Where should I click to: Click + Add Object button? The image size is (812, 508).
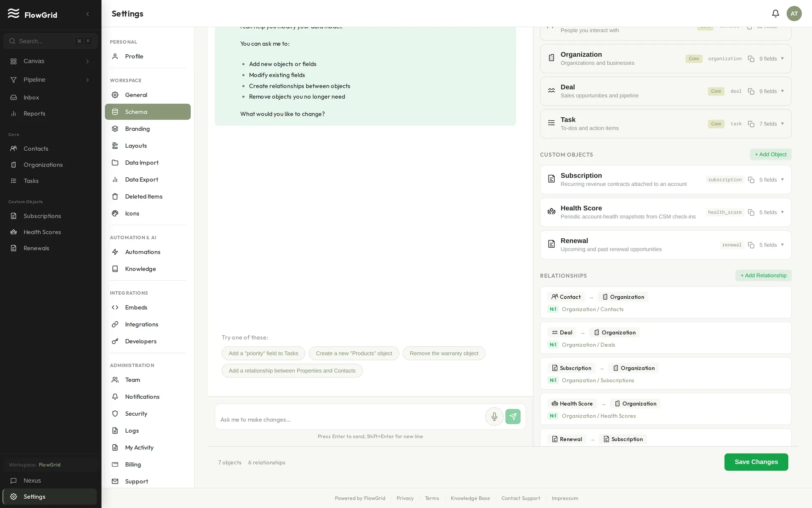tap(771, 155)
